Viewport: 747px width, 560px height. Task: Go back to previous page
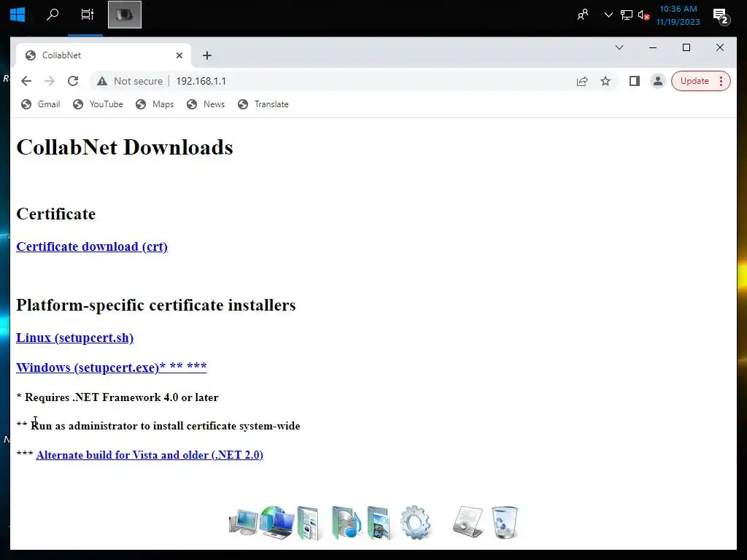[26, 81]
